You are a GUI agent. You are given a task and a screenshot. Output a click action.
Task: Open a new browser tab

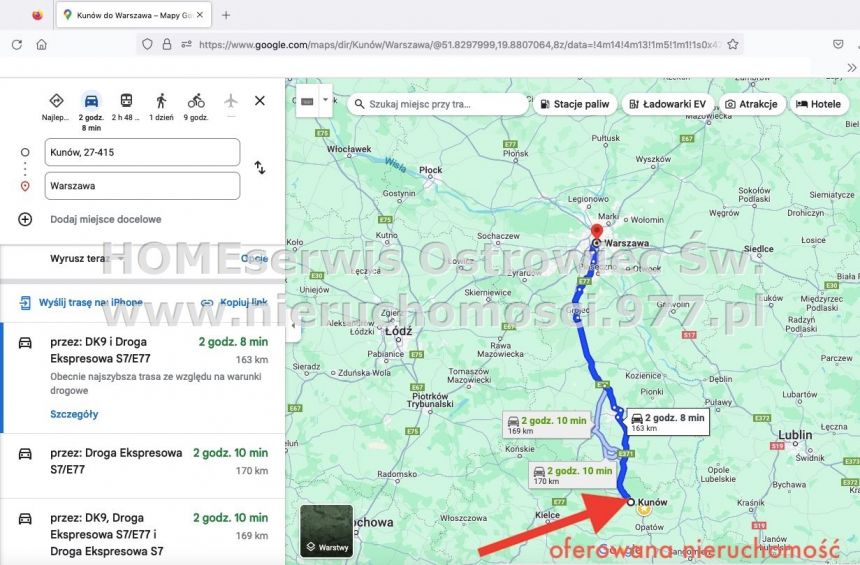(x=226, y=15)
